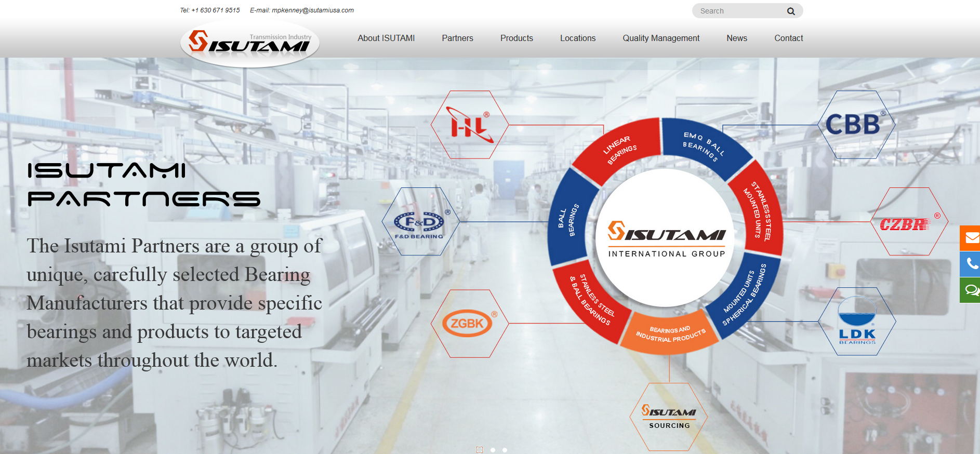The height and width of the screenshot is (454, 980).
Task: Go to the Locations page
Action: [x=578, y=38]
